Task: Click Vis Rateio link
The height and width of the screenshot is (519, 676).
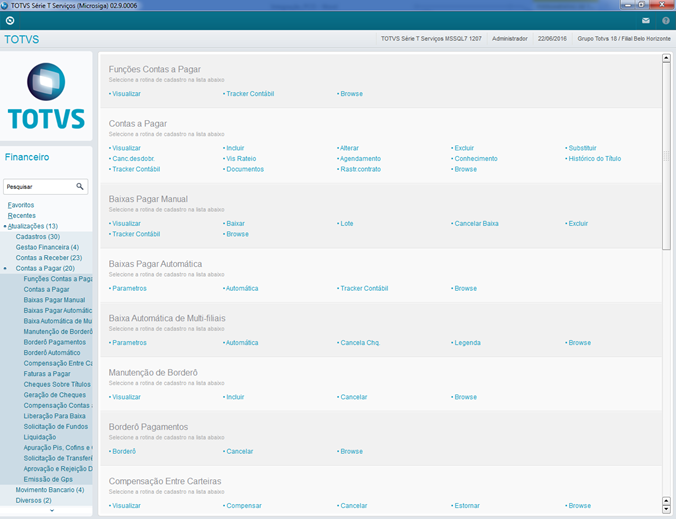Action: coord(241,159)
